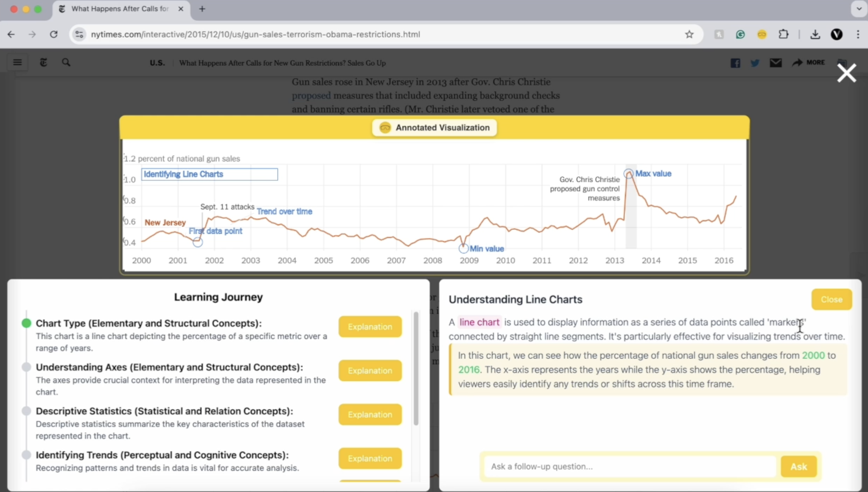Select the Understanding Axes step dot
Viewport: 868px width, 492px height.
[x=26, y=367]
